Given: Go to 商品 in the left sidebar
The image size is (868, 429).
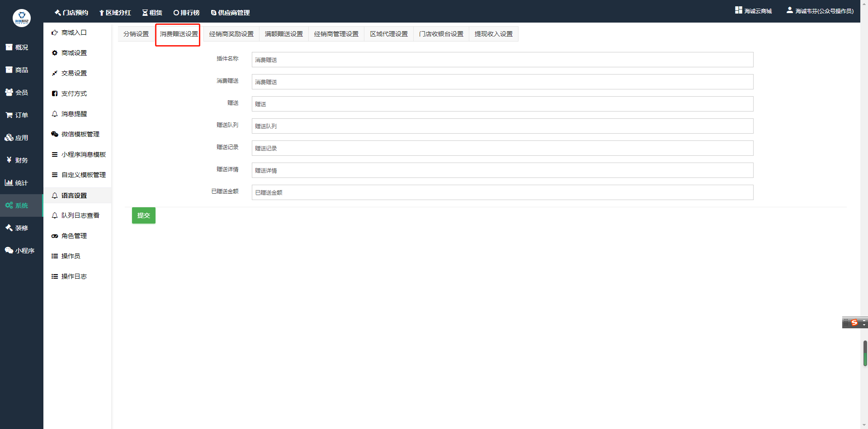Looking at the screenshot, I should tap(22, 70).
